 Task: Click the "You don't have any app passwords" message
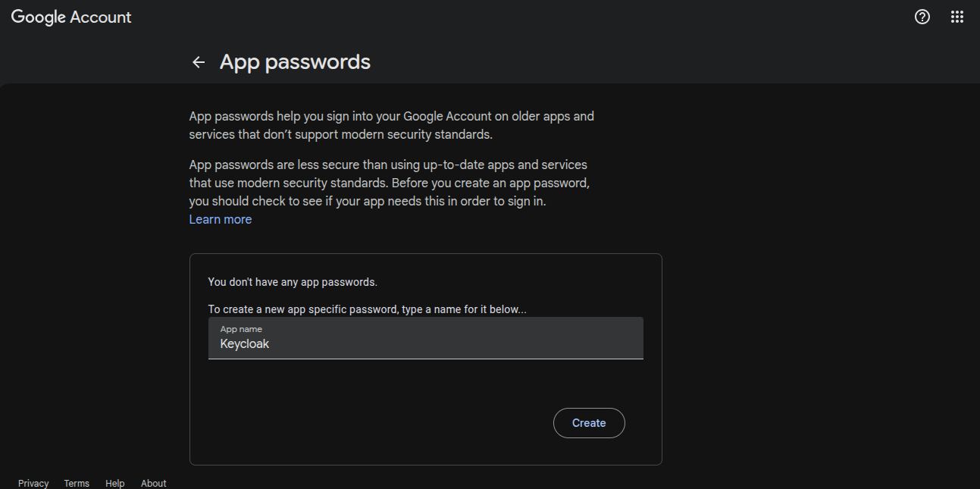293,282
